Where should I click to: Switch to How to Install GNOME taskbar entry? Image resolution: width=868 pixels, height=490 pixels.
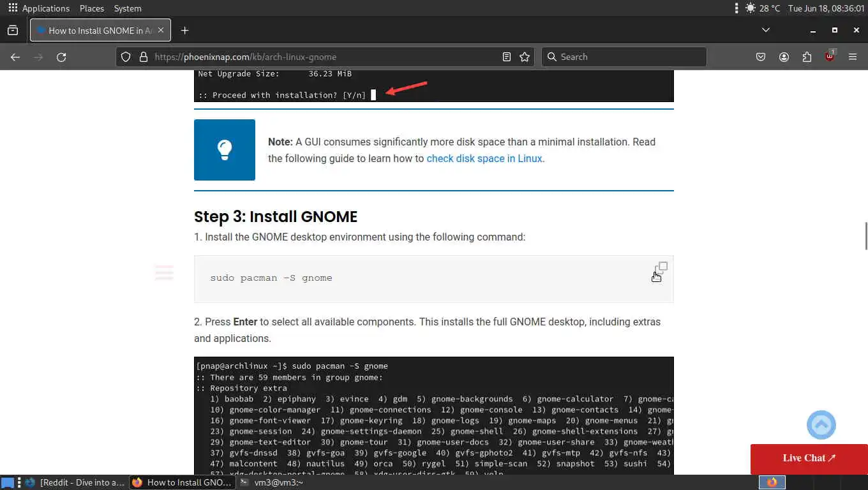point(182,482)
